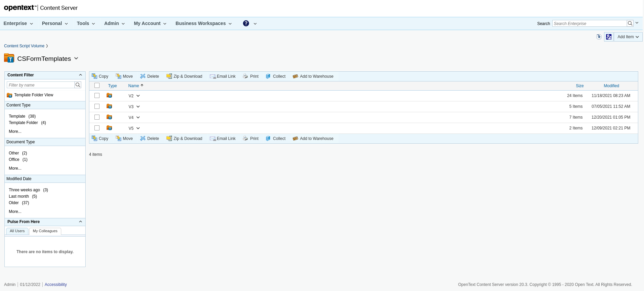Click the Accessibility link in the footer

(x=55, y=285)
